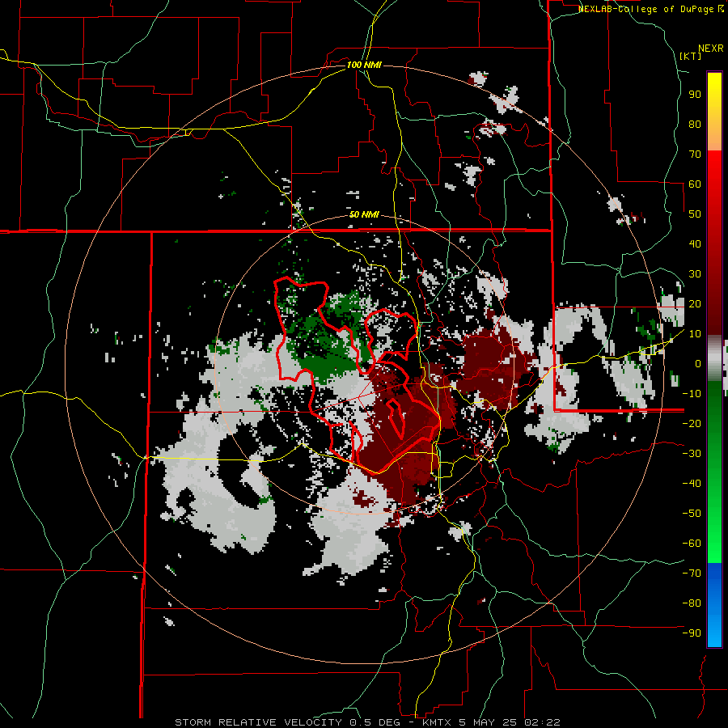Click the -70 value on the velocity scale
The image size is (728, 728).
(692, 574)
